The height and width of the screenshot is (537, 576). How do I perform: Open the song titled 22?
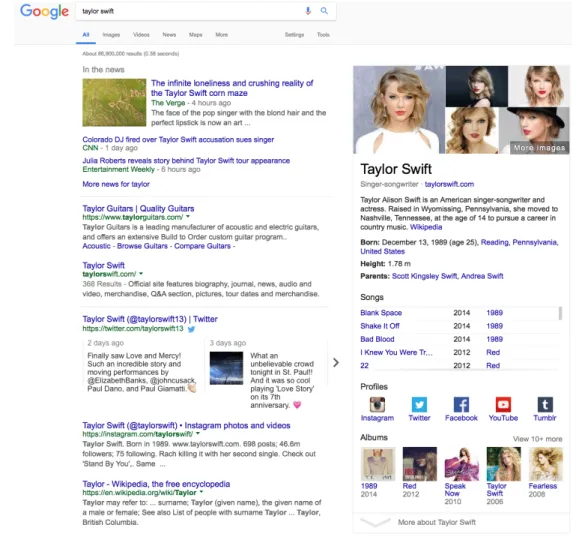click(364, 366)
